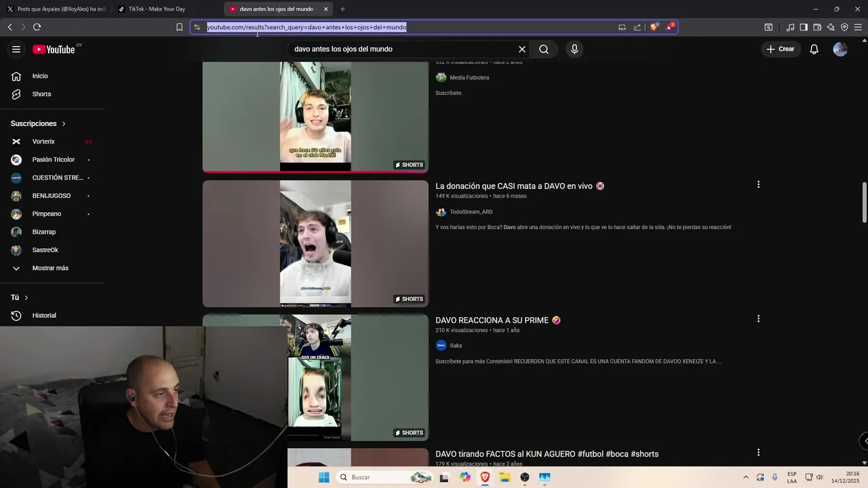
Task: Expand Suscripciones section chevron
Action: pos(64,123)
